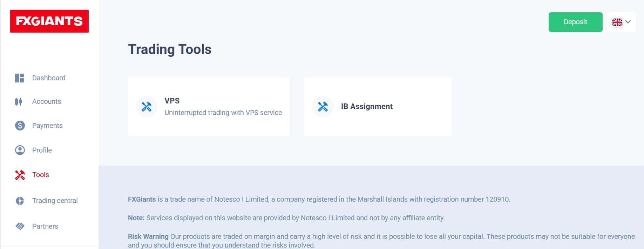644x249 pixels.
Task: Click the Partners handshake icon
Action: point(20,226)
